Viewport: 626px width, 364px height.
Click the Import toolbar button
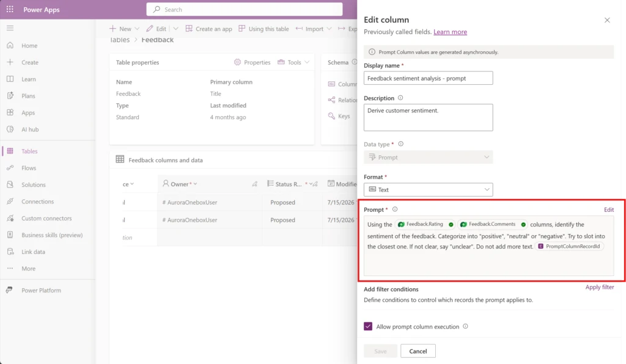tap(310, 29)
